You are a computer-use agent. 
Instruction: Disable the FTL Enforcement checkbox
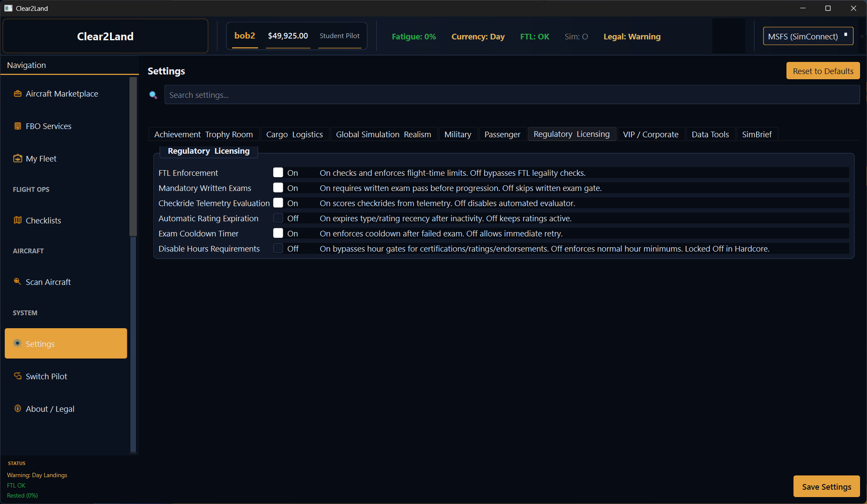278,173
